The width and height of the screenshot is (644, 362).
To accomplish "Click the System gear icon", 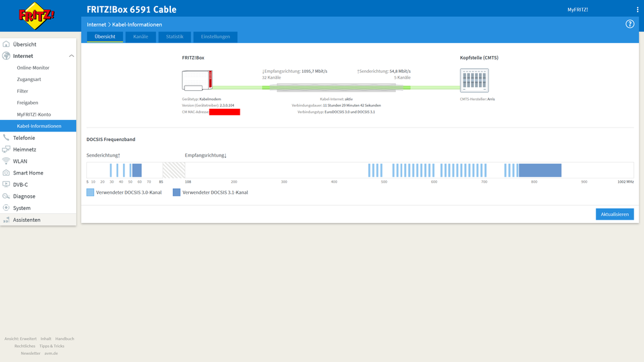I will (6, 207).
